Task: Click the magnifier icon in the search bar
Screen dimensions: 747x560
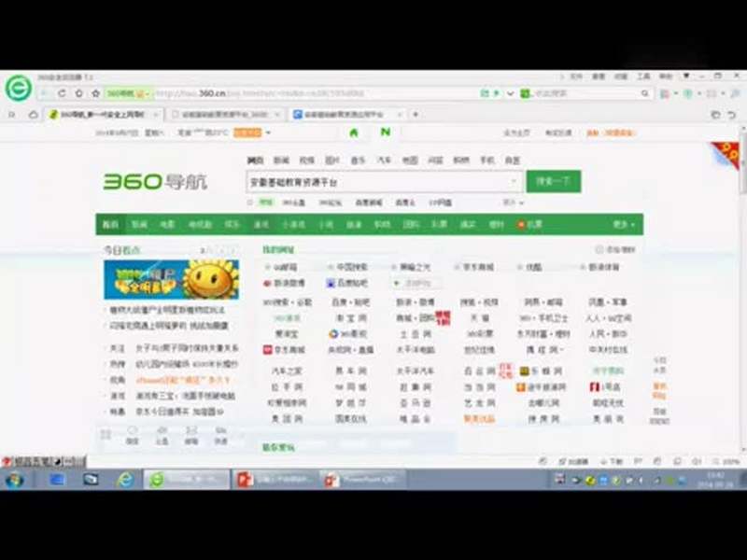Action: point(645,94)
